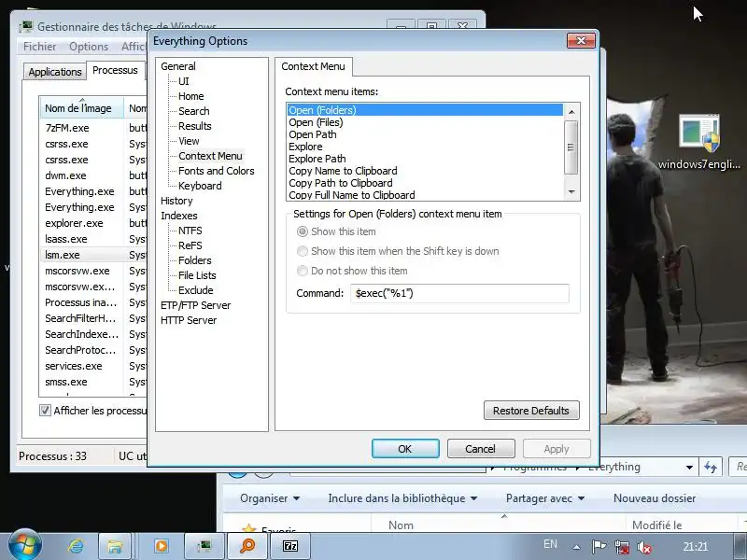Click Restore Defaults button

[x=531, y=411]
